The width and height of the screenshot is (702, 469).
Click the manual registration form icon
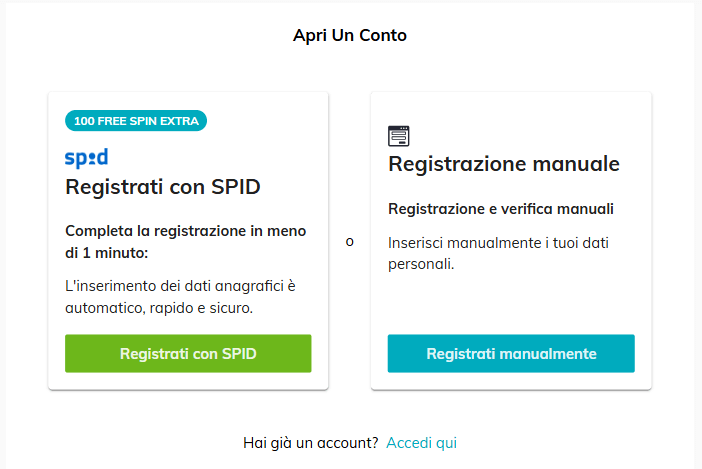coord(398,136)
